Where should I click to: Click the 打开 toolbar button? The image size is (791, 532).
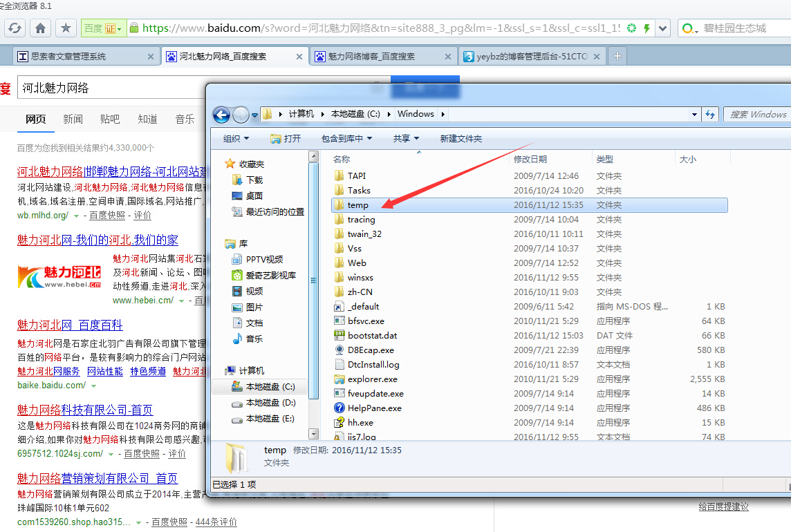click(286, 138)
